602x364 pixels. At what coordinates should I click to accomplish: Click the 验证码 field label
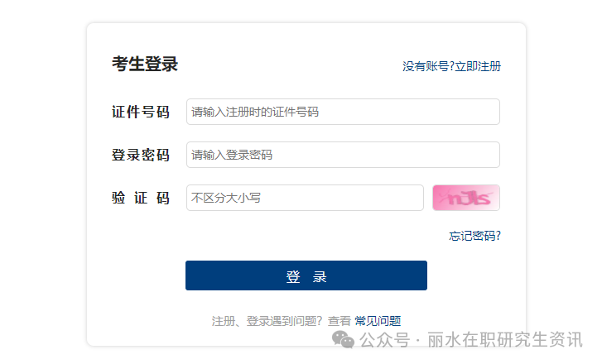click(x=141, y=198)
